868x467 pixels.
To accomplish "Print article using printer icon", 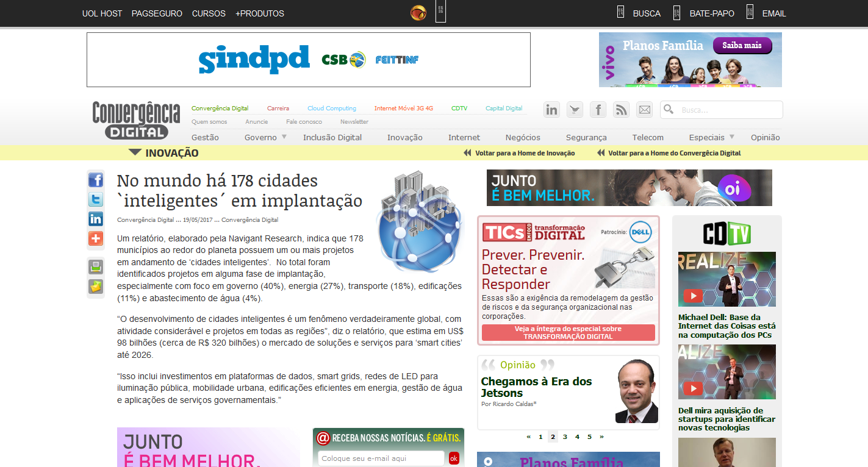I will pos(96,266).
